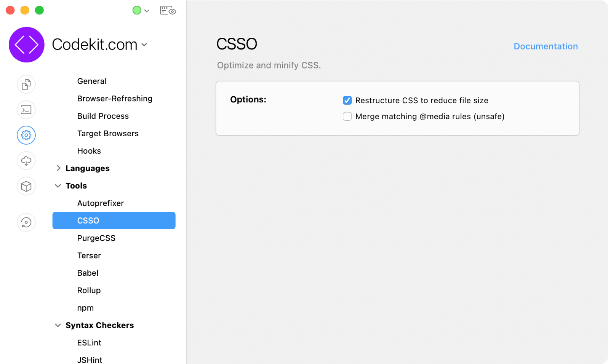Click the Languages heading label

tap(88, 168)
